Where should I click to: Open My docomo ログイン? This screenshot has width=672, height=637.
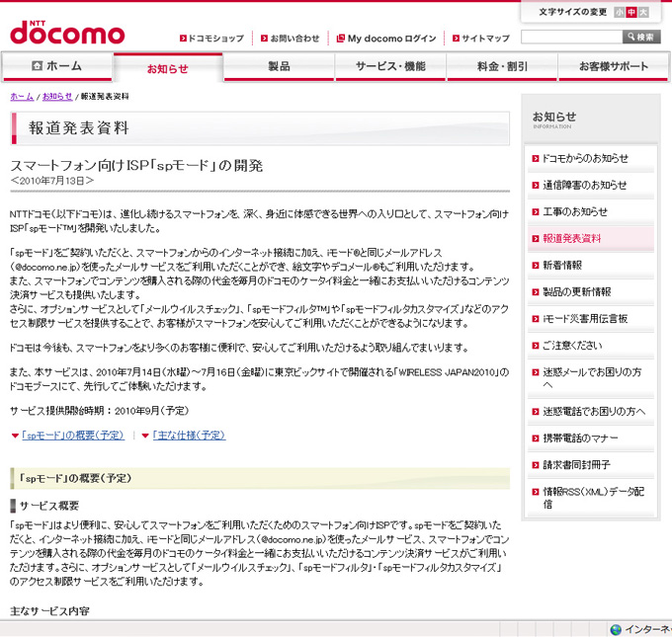391,39
